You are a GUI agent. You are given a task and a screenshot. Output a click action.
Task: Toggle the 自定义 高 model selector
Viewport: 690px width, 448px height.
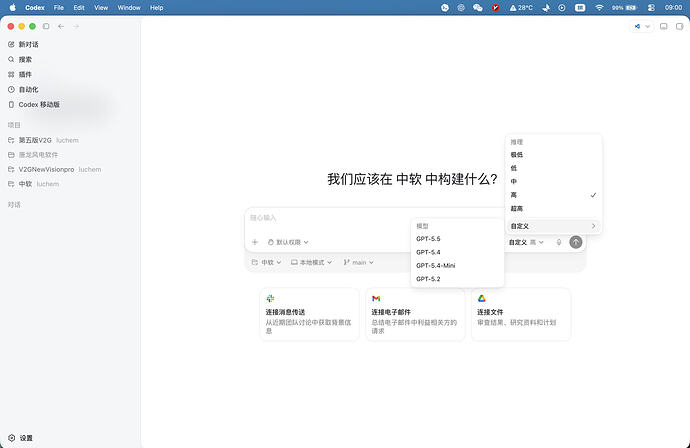pyautogui.click(x=526, y=242)
